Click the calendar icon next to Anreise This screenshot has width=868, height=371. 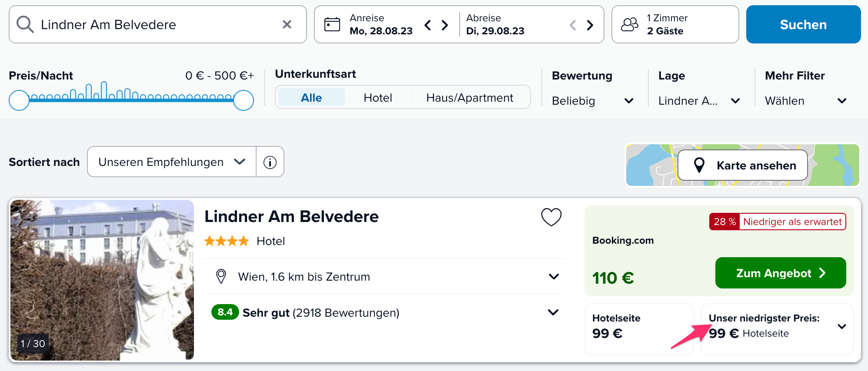point(332,24)
